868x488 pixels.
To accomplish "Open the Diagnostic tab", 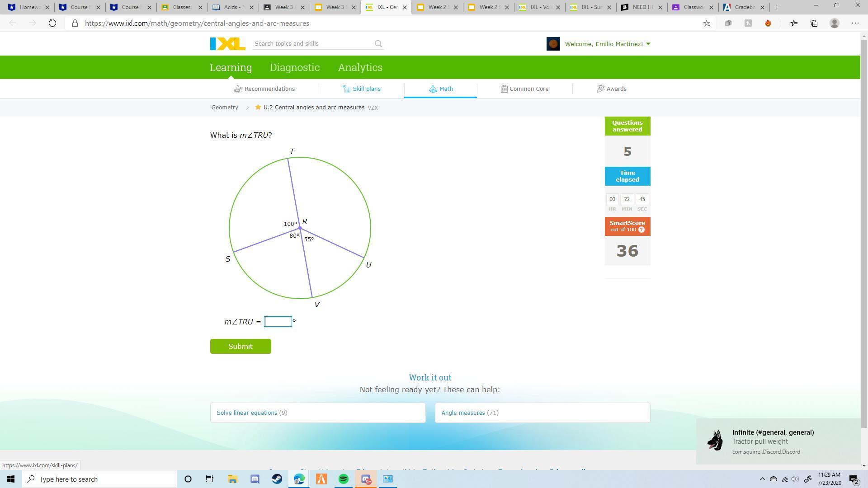I will tap(295, 67).
